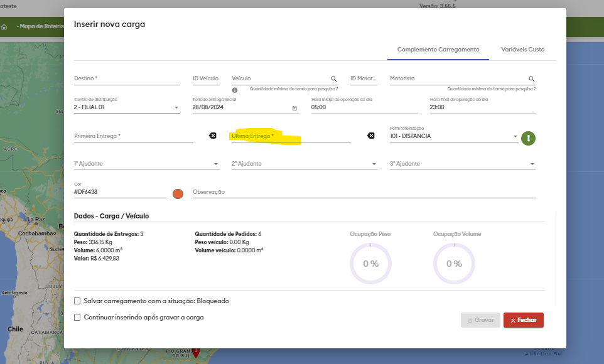Click the Veículo search magnifier icon
604x364 pixels.
coord(334,79)
